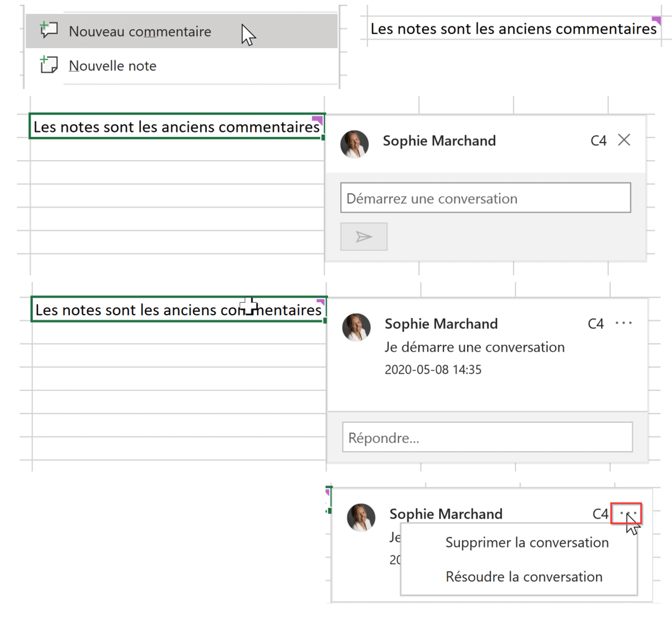
Task: Click the sticky note icon beside Nouvelle note
Action: (x=49, y=65)
